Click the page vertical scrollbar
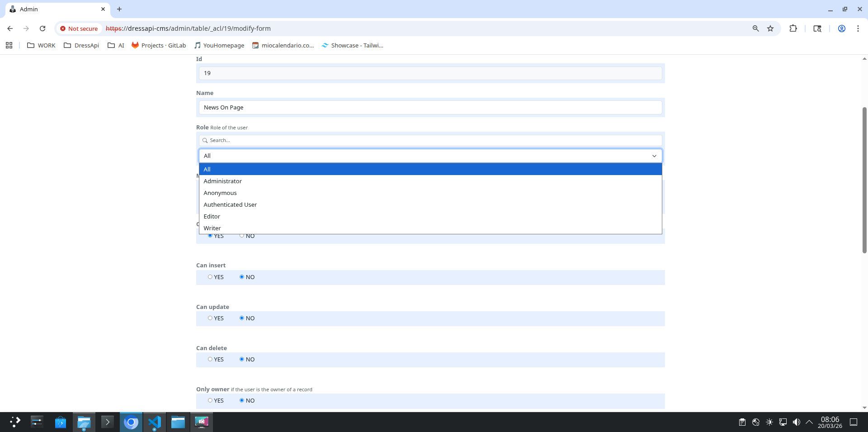This screenshot has width=868, height=432. point(864,180)
